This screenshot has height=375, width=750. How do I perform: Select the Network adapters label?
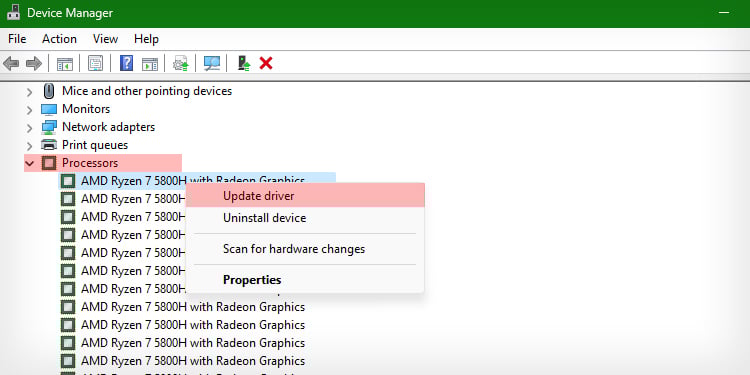pyautogui.click(x=109, y=127)
